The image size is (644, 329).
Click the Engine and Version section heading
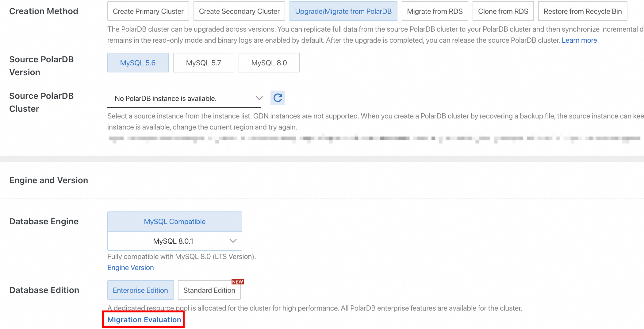[49, 180]
